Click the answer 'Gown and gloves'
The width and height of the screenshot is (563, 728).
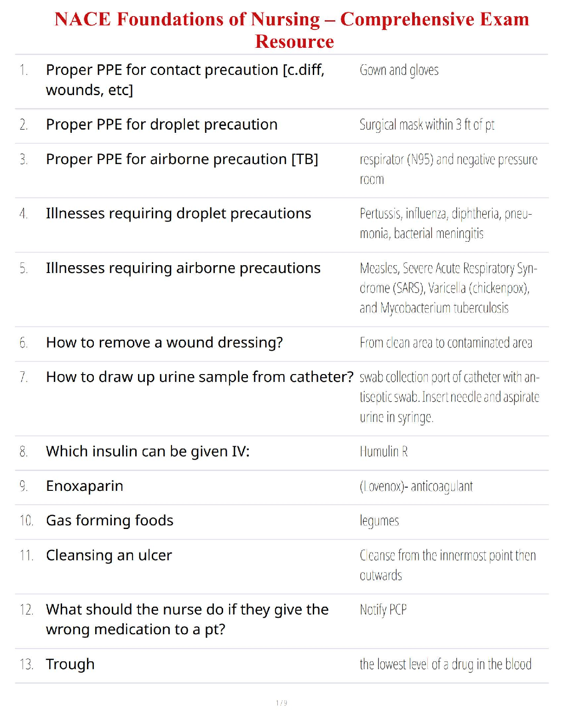coord(399,70)
